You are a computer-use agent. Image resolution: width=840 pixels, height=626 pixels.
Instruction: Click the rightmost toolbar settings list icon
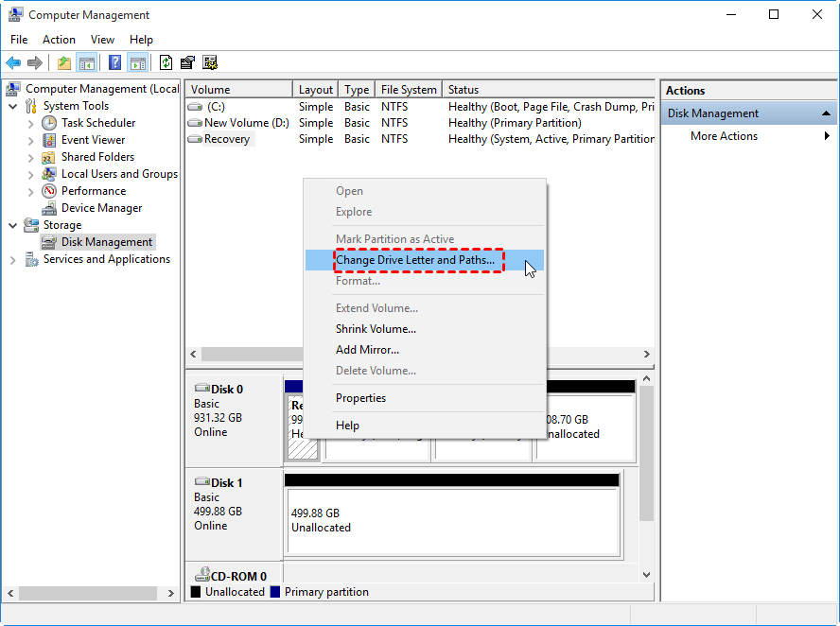click(x=210, y=63)
